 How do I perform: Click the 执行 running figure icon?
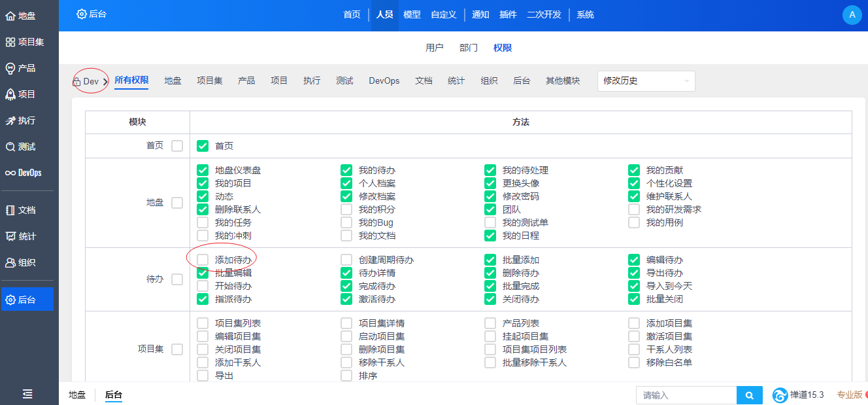point(10,120)
